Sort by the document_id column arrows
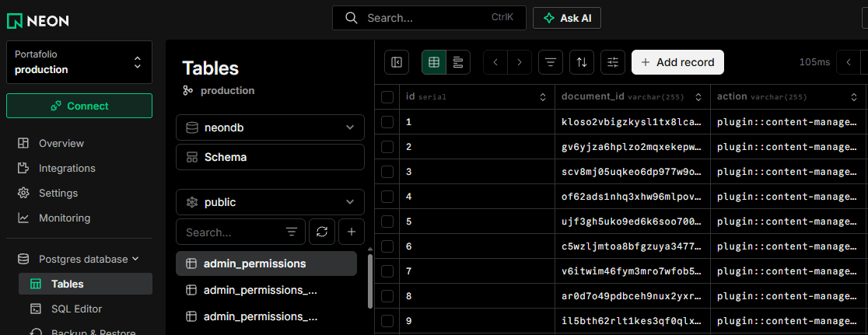The image size is (868, 335). coord(698,97)
